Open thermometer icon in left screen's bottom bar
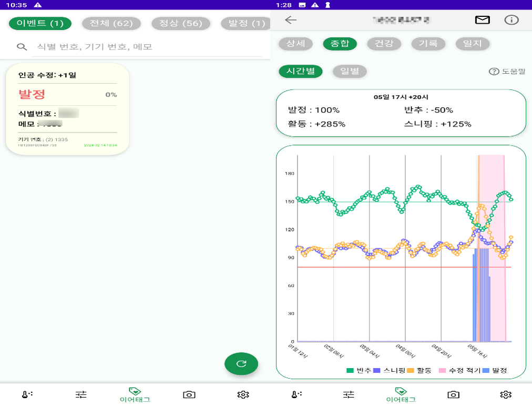532x406 pixels. point(28,394)
